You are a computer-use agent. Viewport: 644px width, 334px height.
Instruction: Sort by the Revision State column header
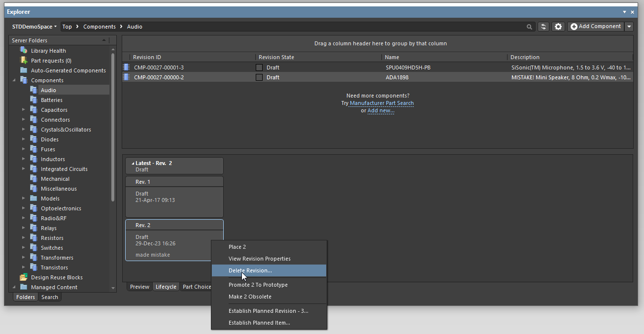[x=318, y=57]
